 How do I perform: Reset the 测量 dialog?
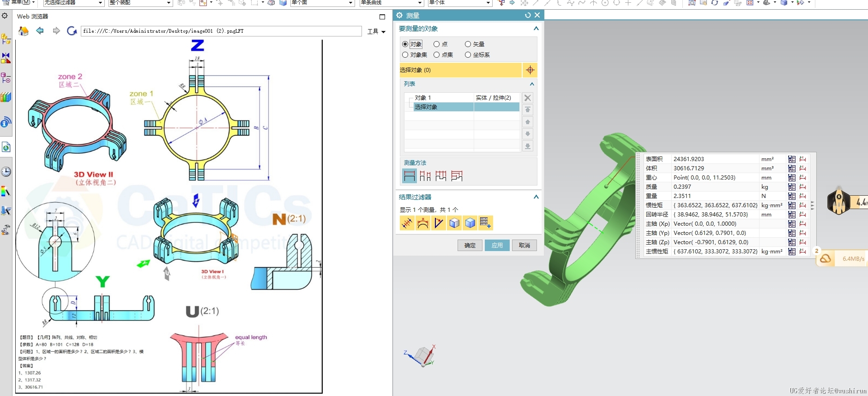pos(528,15)
